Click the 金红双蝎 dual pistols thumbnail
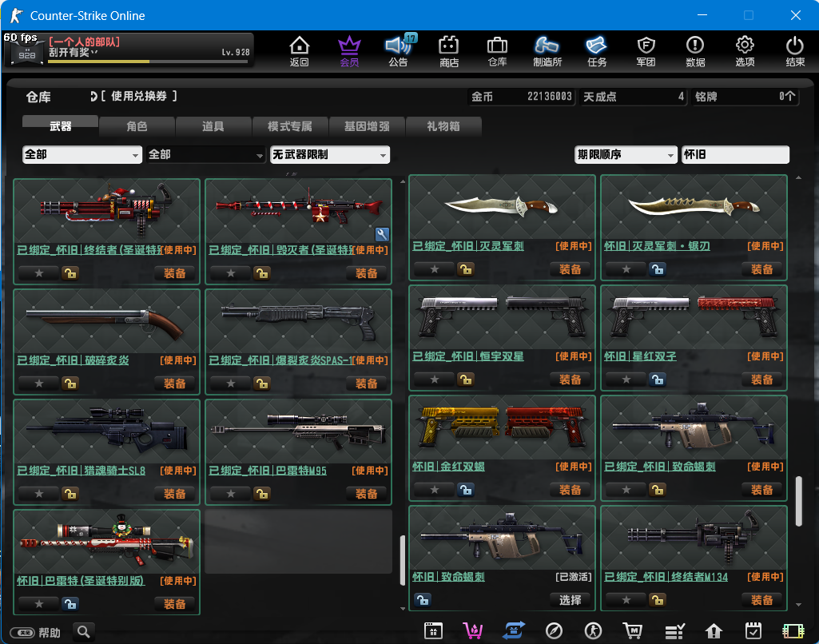This screenshot has width=819, height=644. point(502,427)
